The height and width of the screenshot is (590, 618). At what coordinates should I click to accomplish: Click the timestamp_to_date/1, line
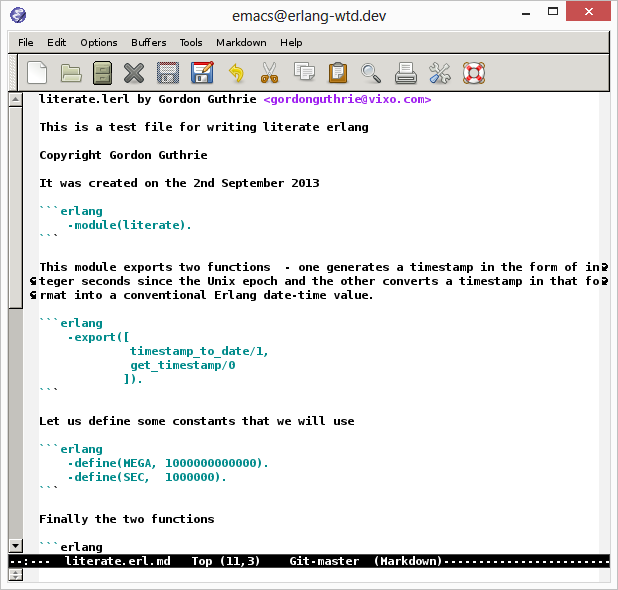(199, 351)
